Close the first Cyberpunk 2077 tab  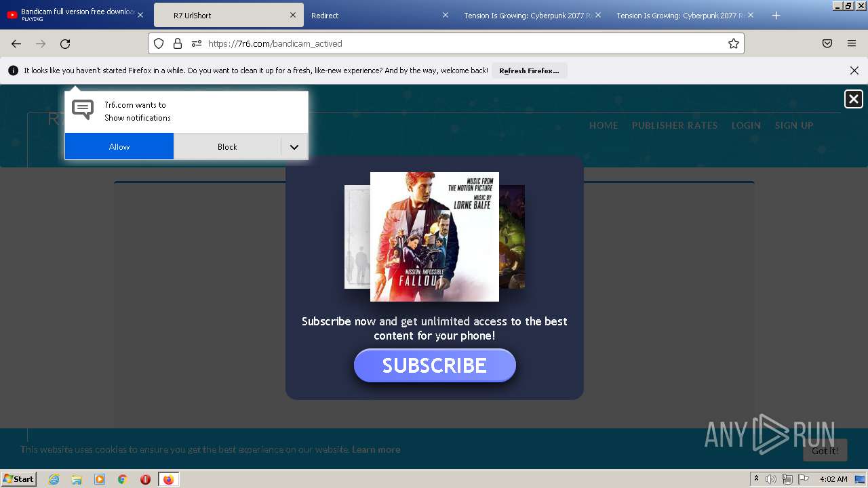click(598, 15)
